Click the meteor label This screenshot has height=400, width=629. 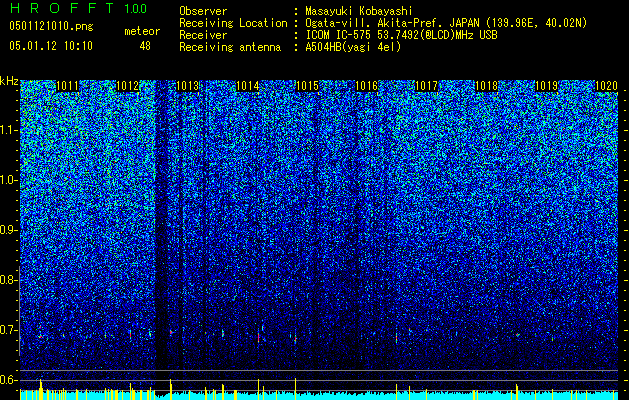point(142,31)
